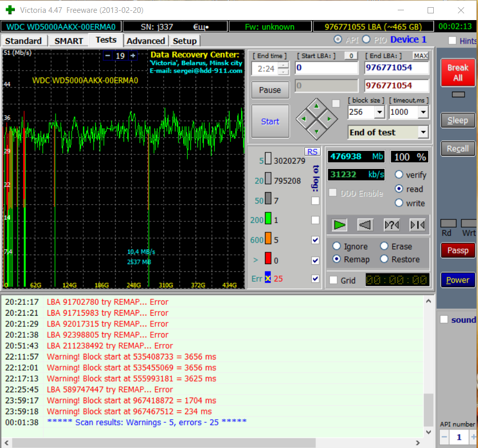Click the 200 ms green block swatch
The height and width of the screenshot is (448, 478).
click(268, 218)
